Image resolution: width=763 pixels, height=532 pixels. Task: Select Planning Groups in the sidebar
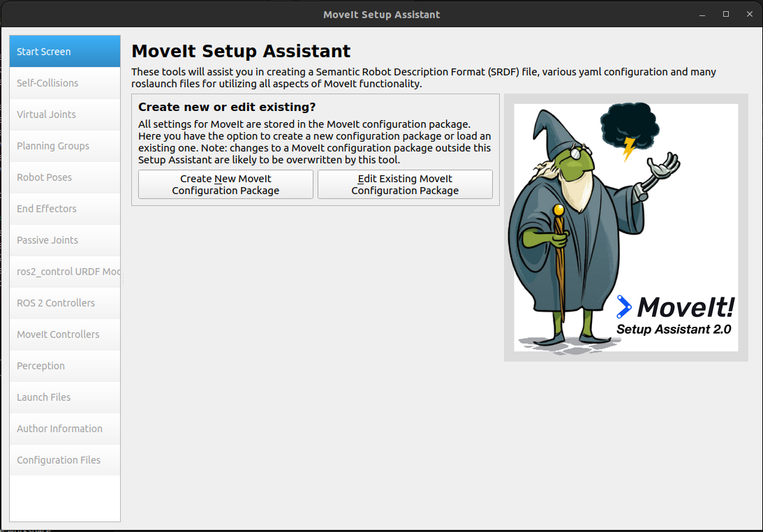(x=65, y=146)
